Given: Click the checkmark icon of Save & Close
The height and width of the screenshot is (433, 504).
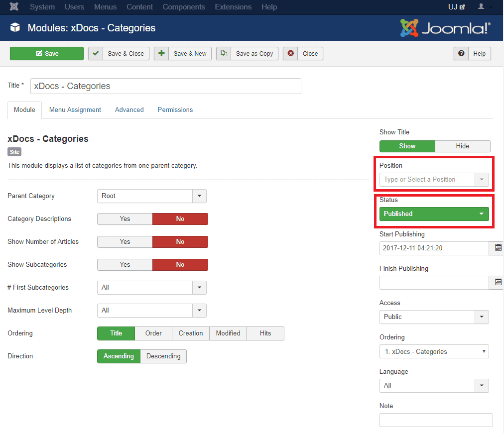Looking at the screenshot, I should [x=96, y=53].
